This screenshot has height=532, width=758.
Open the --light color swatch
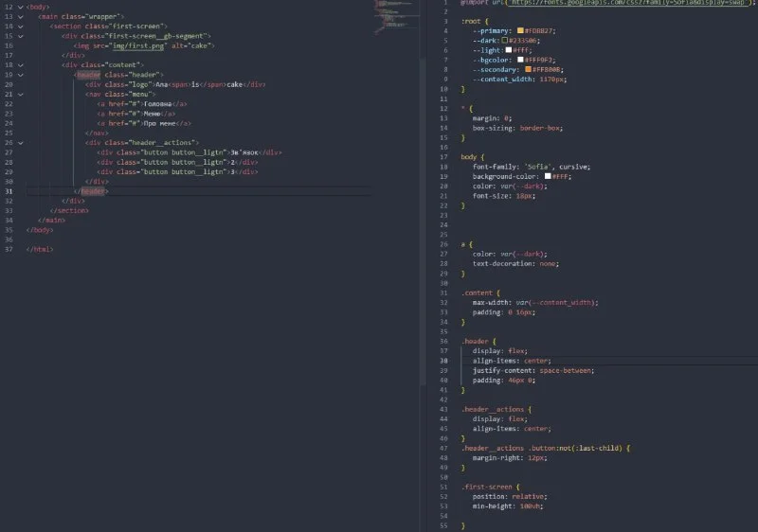coord(509,49)
